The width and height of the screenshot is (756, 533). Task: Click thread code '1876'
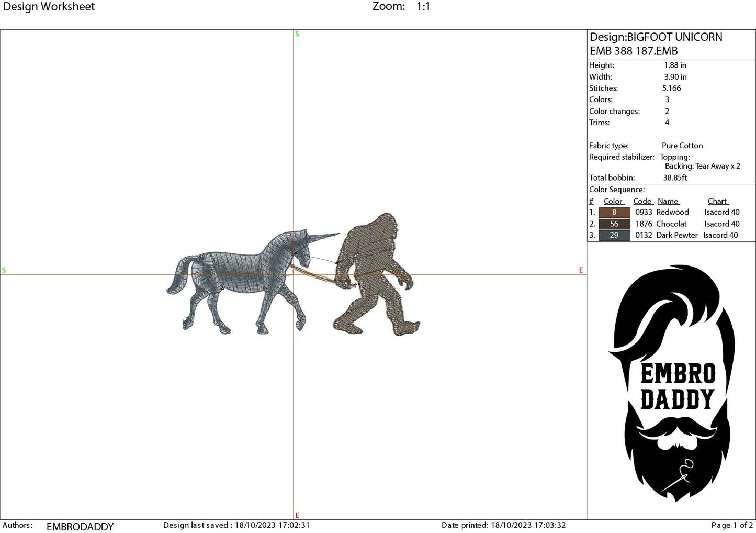pyautogui.click(x=644, y=224)
